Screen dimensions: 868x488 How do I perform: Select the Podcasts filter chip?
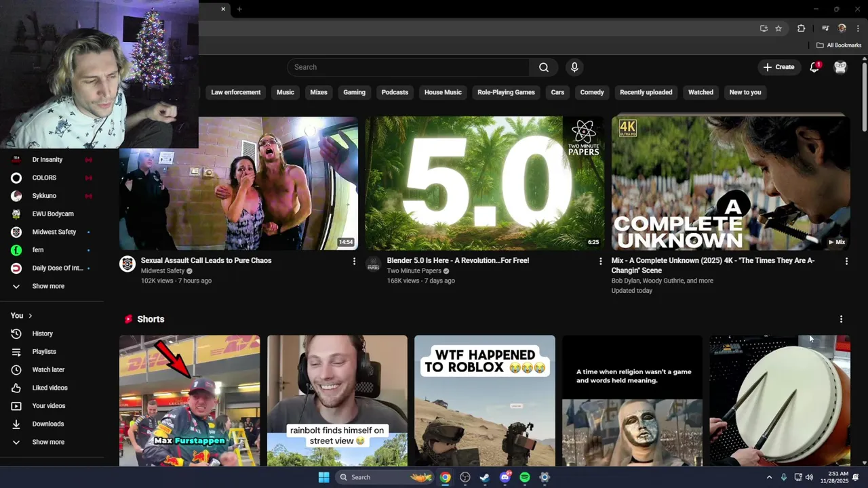point(395,92)
